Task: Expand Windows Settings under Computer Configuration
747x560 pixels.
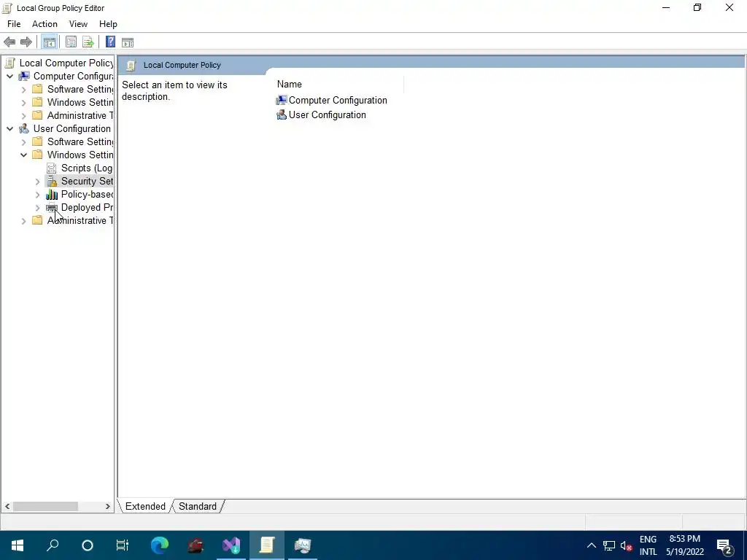Action: 24,102
